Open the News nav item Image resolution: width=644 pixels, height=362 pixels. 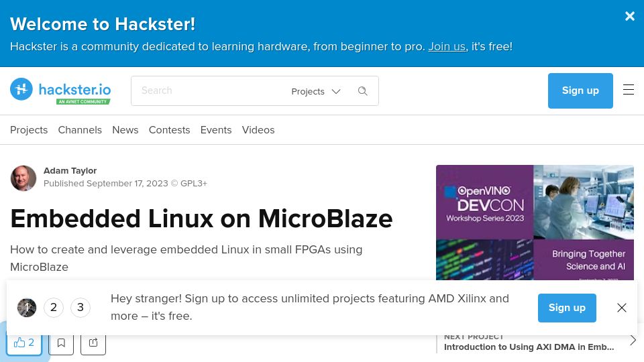point(125,129)
